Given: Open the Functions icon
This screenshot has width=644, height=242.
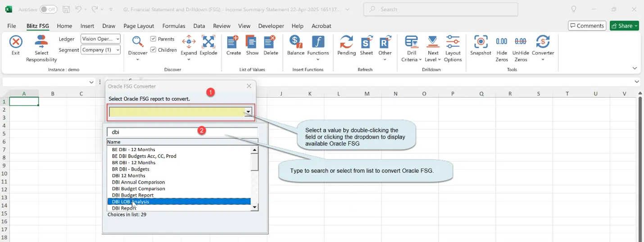Looking at the screenshot, I should point(318,42).
